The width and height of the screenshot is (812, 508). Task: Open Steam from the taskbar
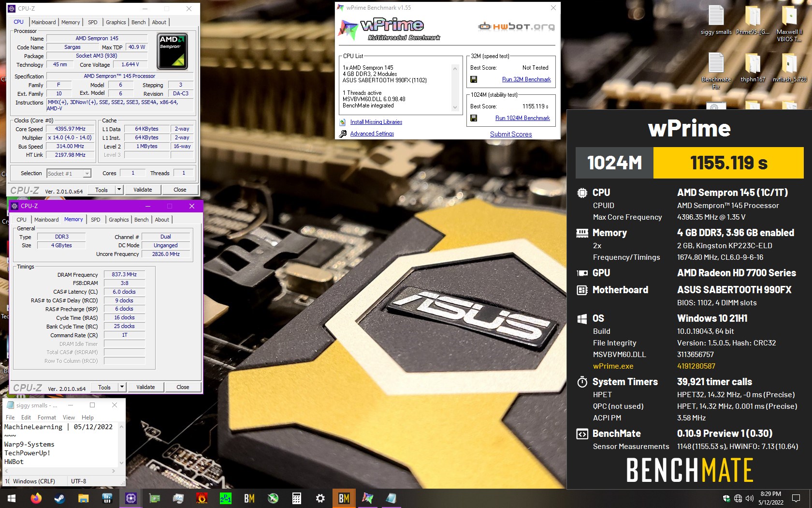[60, 498]
